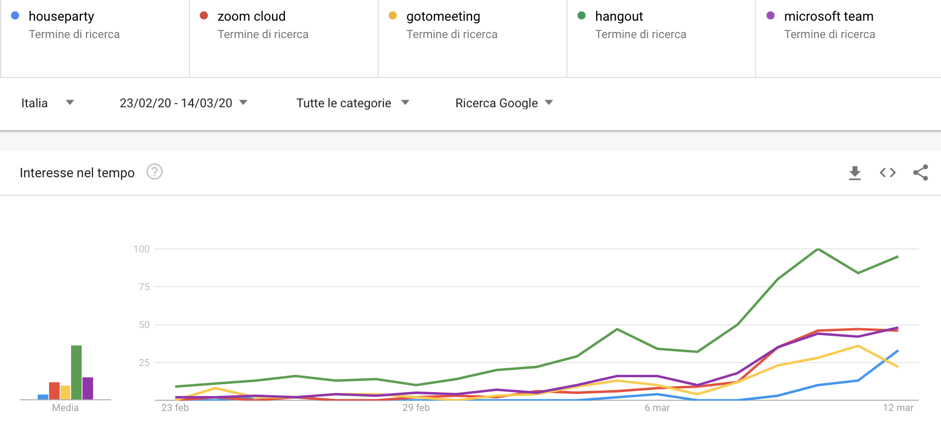Click the Interesse nel tempo heading

click(77, 173)
